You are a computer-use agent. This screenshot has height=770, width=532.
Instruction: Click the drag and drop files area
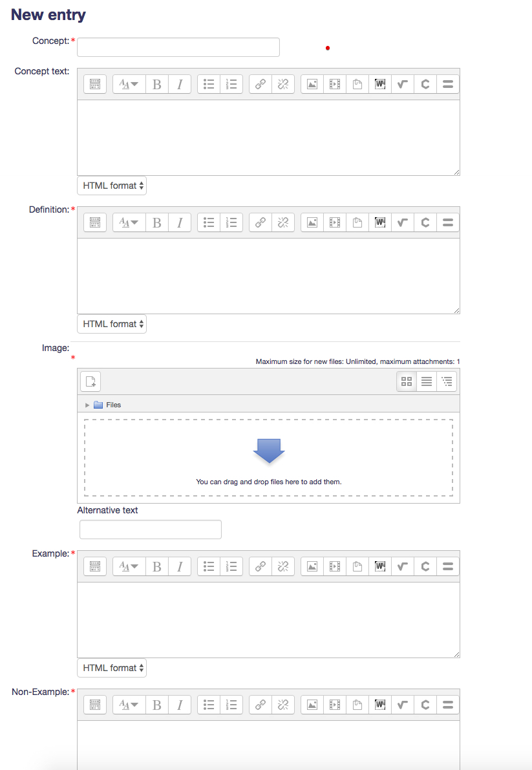pyautogui.click(x=268, y=458)
